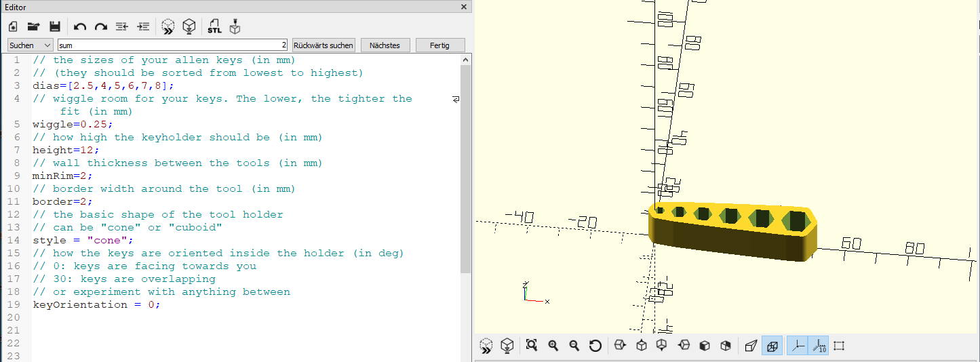Render the model from the editor toolbar
Screen dimensions: 980x362
pyautogui.click(x=189, y=27)
